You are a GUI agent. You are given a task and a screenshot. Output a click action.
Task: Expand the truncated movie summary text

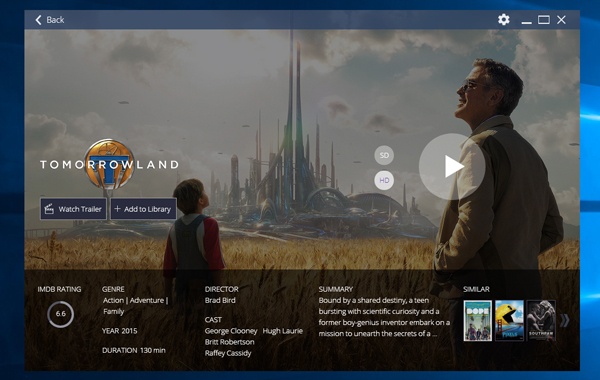coord(434,334)
